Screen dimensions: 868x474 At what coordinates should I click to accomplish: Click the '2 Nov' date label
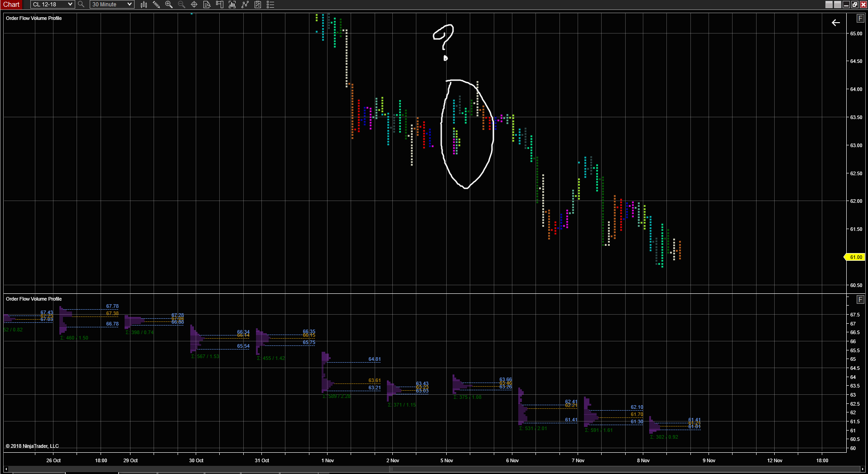[393, 460]
